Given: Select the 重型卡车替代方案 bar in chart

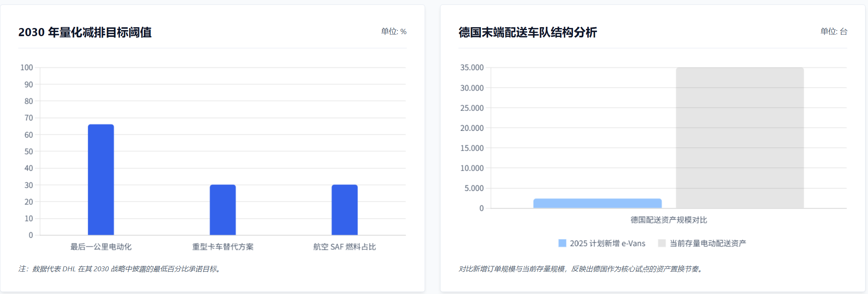Looking at the screenshot, I should 223,210.
